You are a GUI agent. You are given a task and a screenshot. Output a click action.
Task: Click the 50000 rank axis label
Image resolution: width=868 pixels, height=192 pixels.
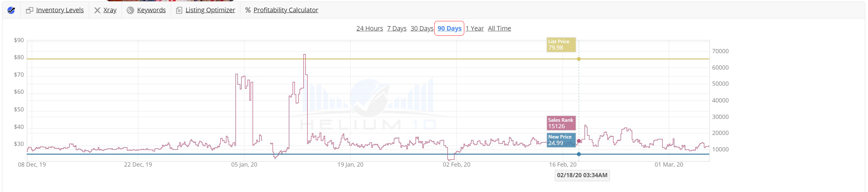(x=721, y=84)
